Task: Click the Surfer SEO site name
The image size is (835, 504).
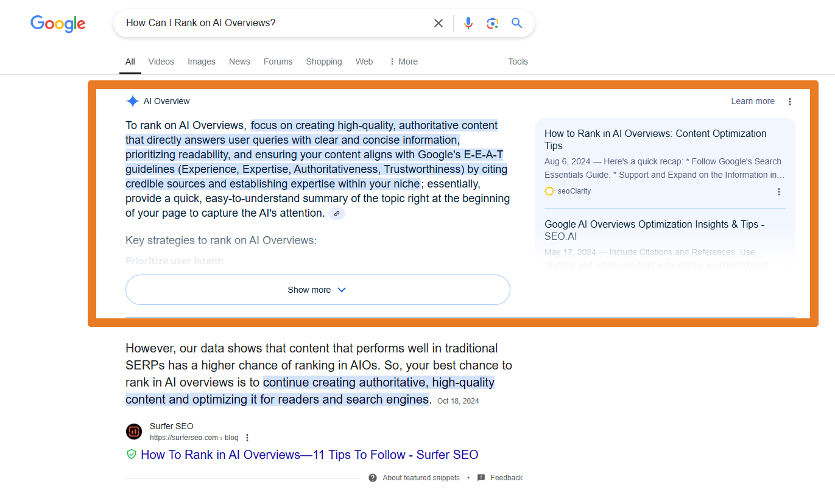Action: click(172, 426)
